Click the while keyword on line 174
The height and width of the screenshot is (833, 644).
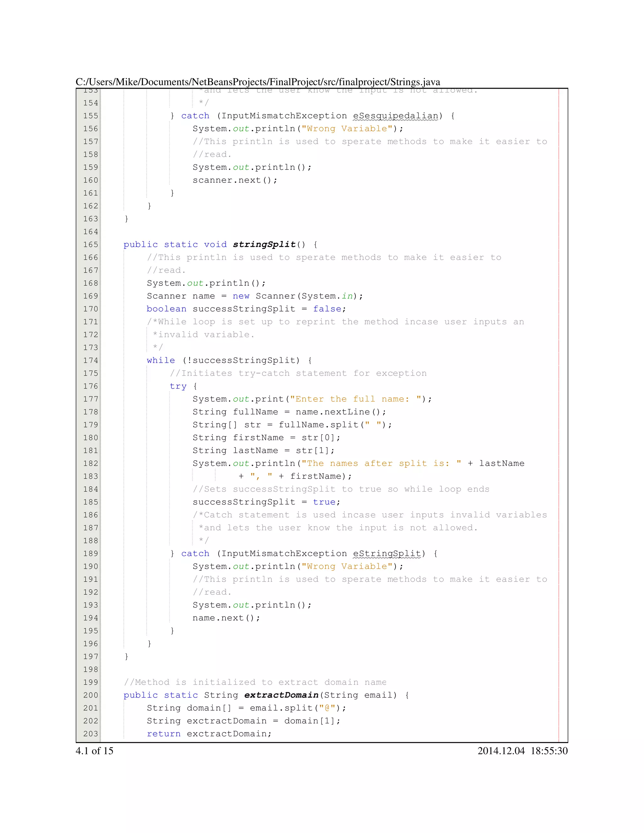pos(161,361)
